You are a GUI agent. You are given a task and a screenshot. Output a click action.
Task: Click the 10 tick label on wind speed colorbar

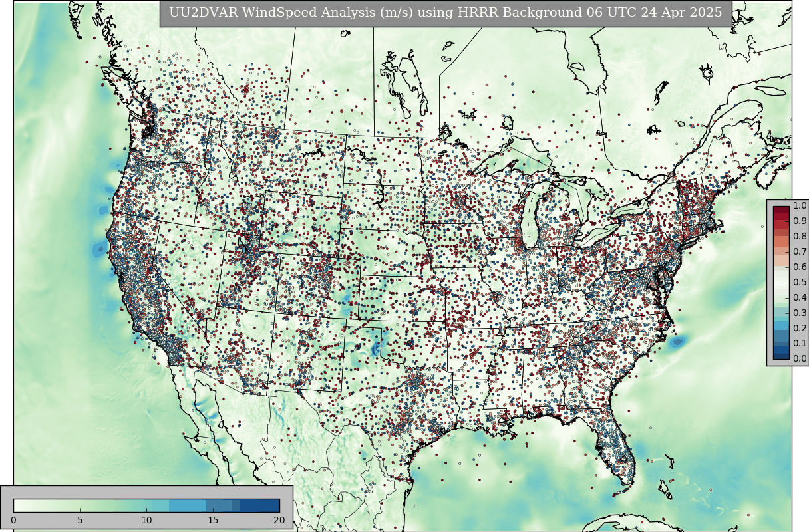[x=146, y=520]
